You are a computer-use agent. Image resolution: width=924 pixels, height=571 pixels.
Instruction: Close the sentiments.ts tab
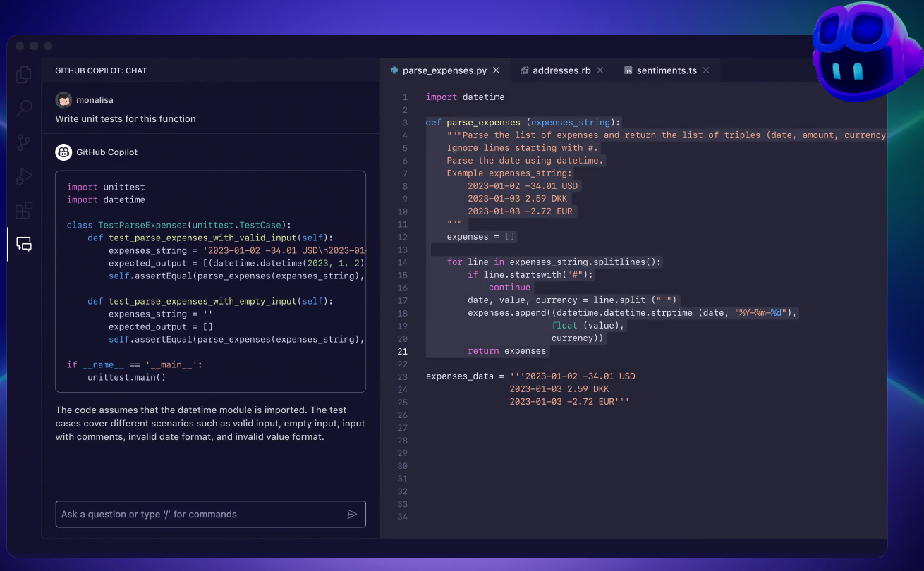[x=706, y=70]
